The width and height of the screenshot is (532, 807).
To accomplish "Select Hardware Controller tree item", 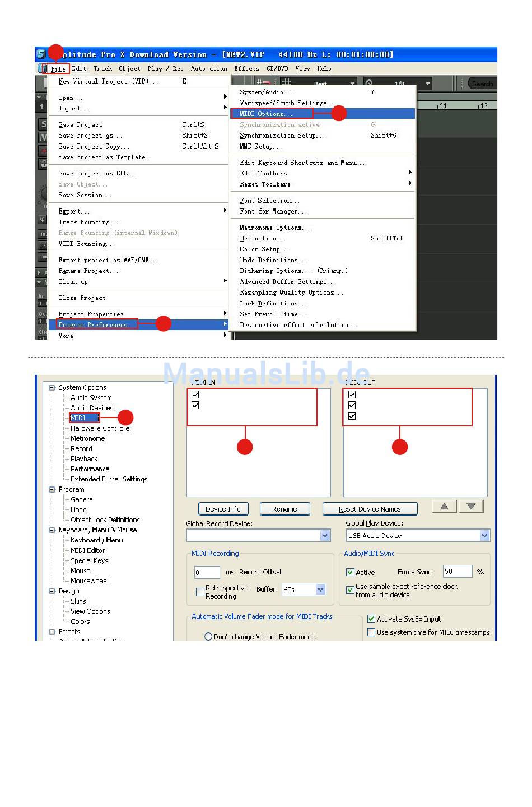I will (101, 428).
